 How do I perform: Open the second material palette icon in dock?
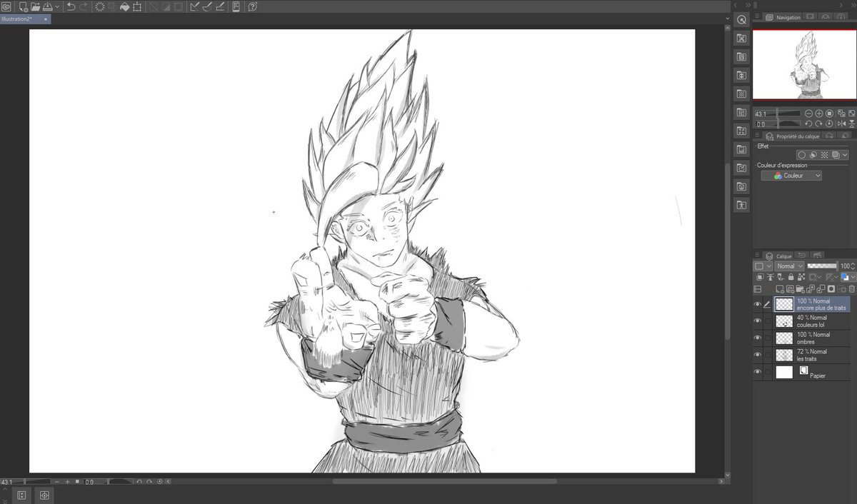click(x=741, y=56)
